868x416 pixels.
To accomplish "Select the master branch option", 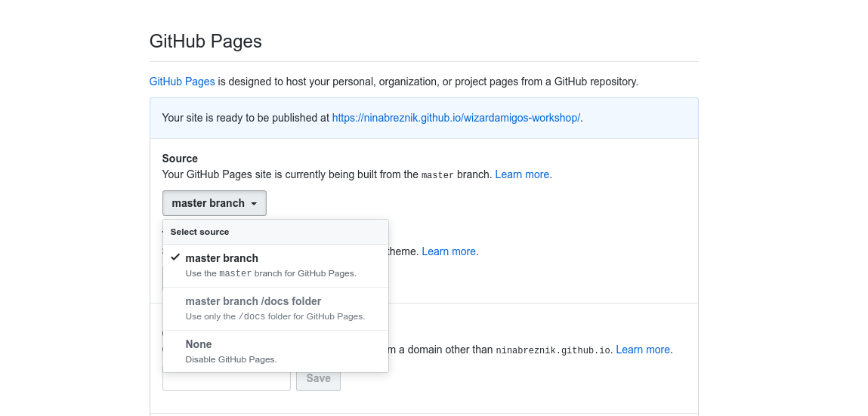I will coord(276,266).
